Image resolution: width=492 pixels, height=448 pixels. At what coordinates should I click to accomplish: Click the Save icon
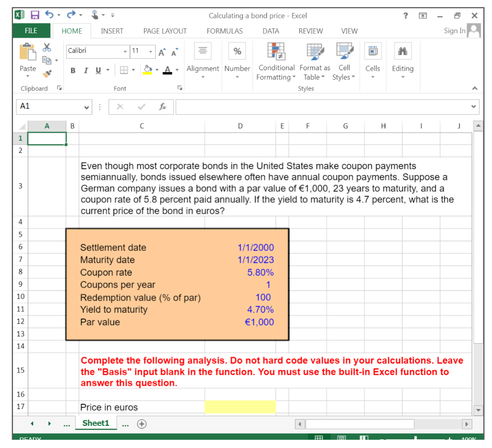coord(34,15)
